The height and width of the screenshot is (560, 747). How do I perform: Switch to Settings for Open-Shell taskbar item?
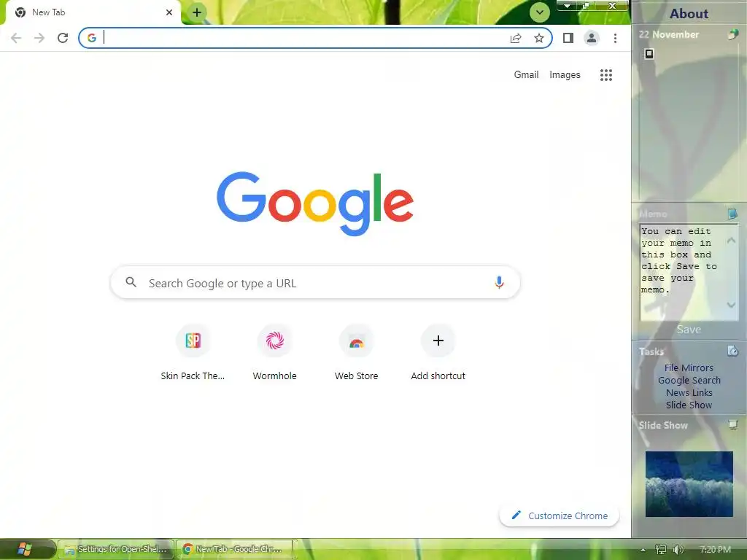point(116,549)
